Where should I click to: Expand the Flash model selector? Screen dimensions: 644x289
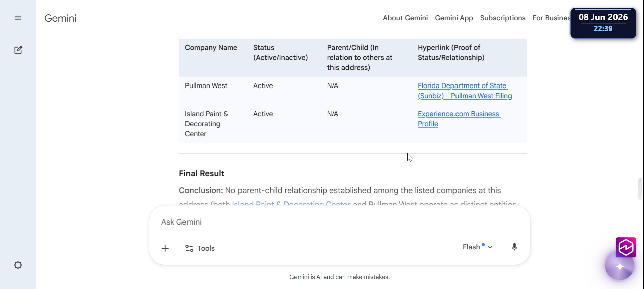coord(478,247)
